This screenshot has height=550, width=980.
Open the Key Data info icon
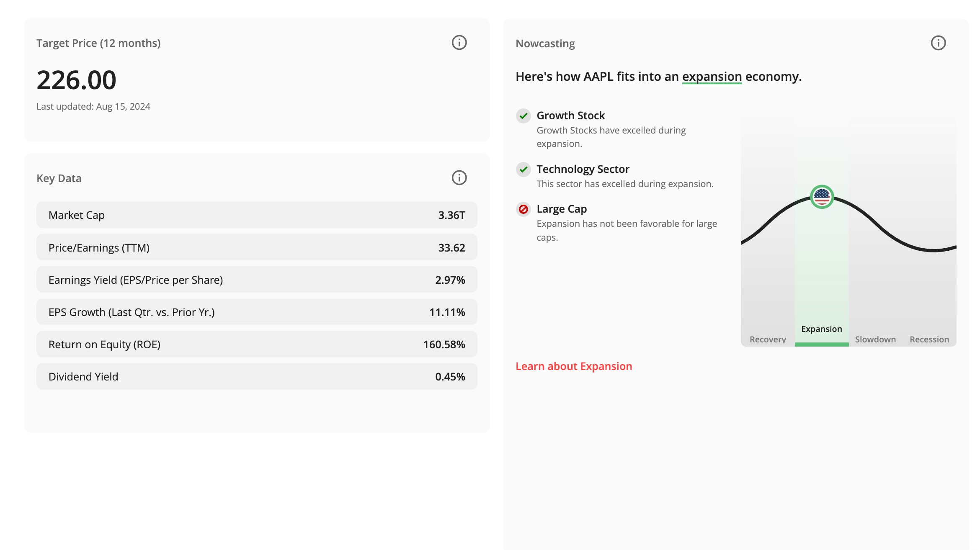pyautogui.click(x=459, y=178)
